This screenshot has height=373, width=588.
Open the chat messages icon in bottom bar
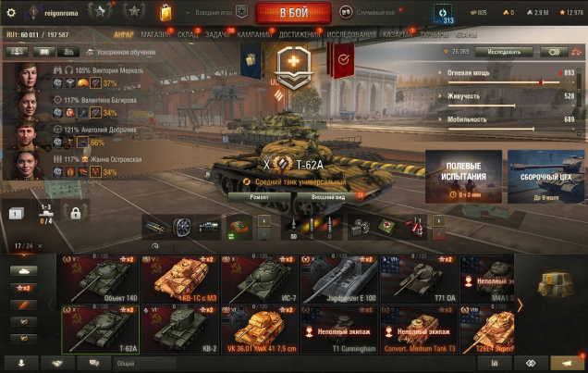[x=93, y=363]
